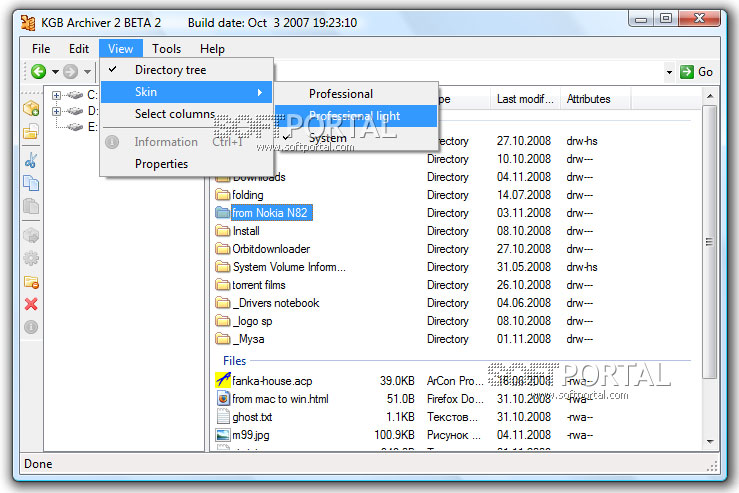Image resolution: width=739 pixels, height=493 pixels.
Task: Click the open folder with document icon
Action: tap(31, 131)
